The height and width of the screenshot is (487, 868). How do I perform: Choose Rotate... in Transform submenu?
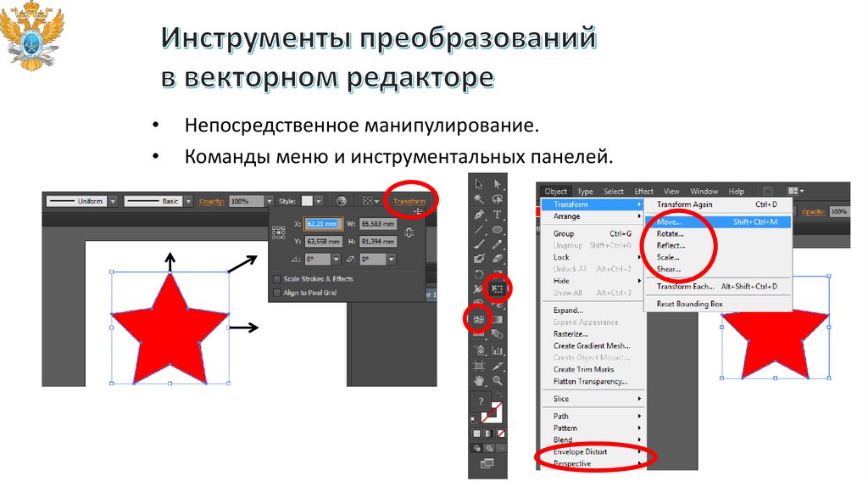coord(718,234)
